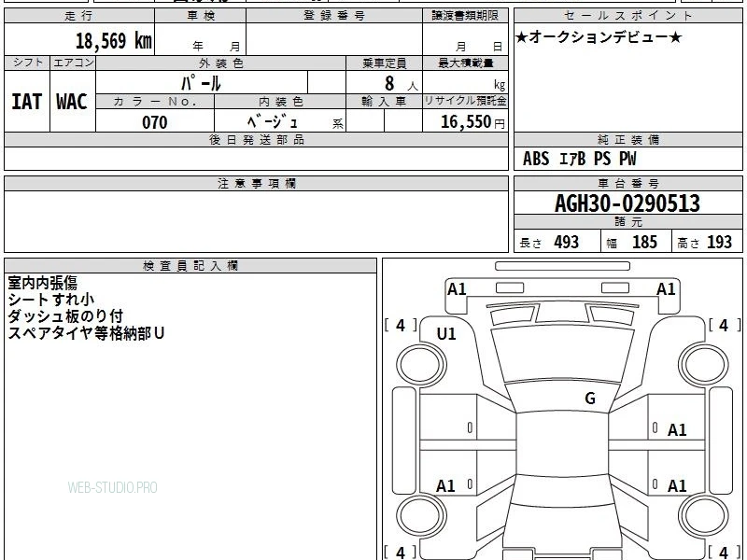Viewport: 747px width, 560px height.
Task: Click the chassis number AGH30-0290513
Action: (627, 203)
